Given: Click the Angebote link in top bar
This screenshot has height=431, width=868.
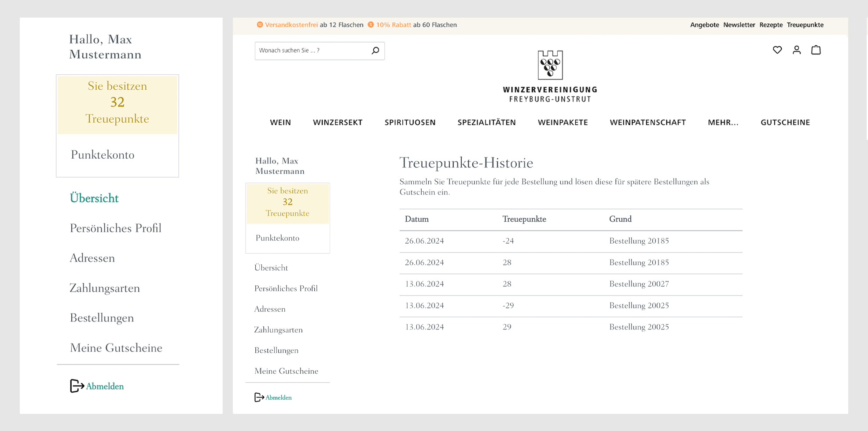Looking at the screenshot, I should [x=704, y=25].
